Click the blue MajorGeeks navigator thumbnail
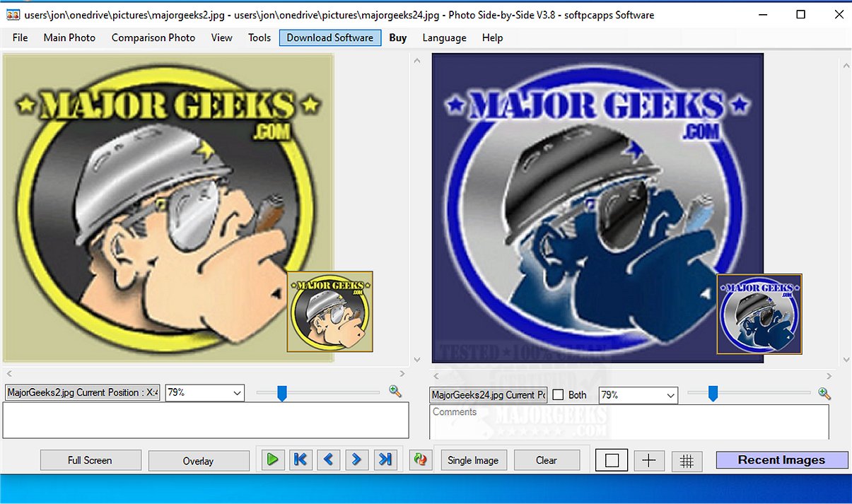The image size is (852, 504). pos(759,314)
